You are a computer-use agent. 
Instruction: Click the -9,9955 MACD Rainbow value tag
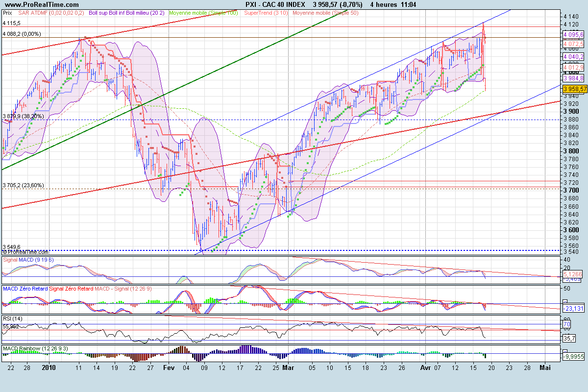point(574,357)
